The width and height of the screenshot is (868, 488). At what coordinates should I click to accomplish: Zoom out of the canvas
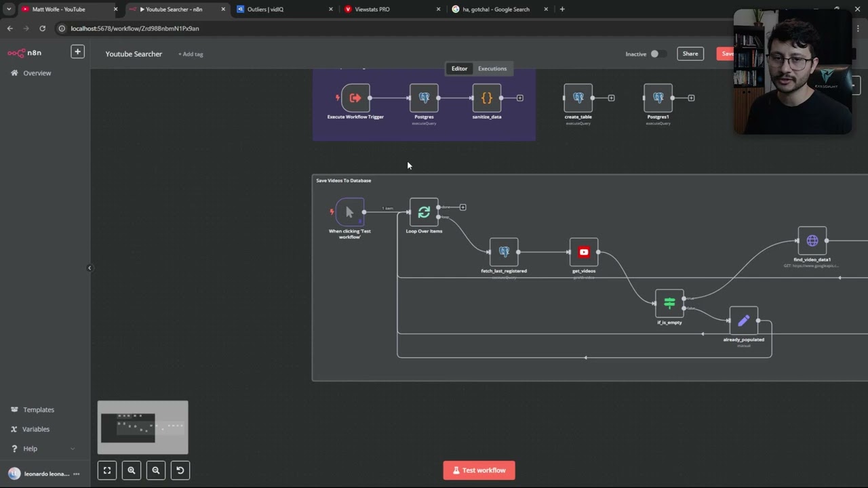point(156,470)
